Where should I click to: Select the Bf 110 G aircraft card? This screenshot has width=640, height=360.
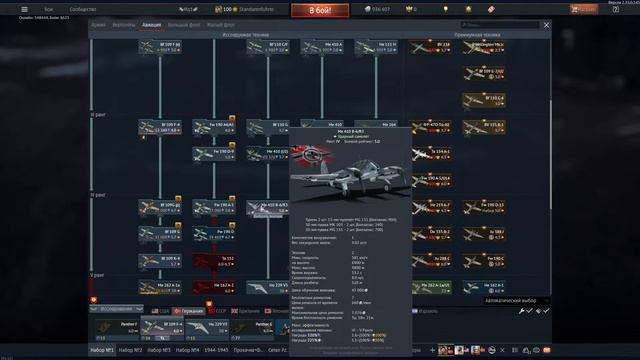(268, 127)
